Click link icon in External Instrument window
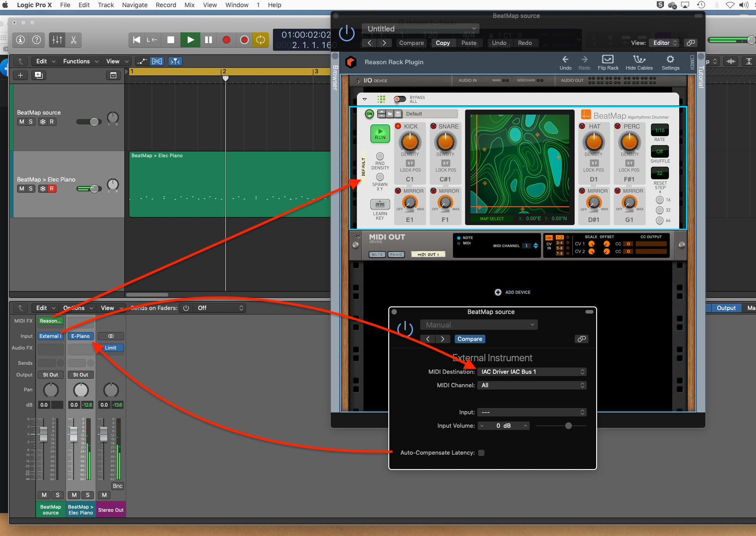Screen dimensions: 756x536 pyautogui.click(x=581, y=339)
